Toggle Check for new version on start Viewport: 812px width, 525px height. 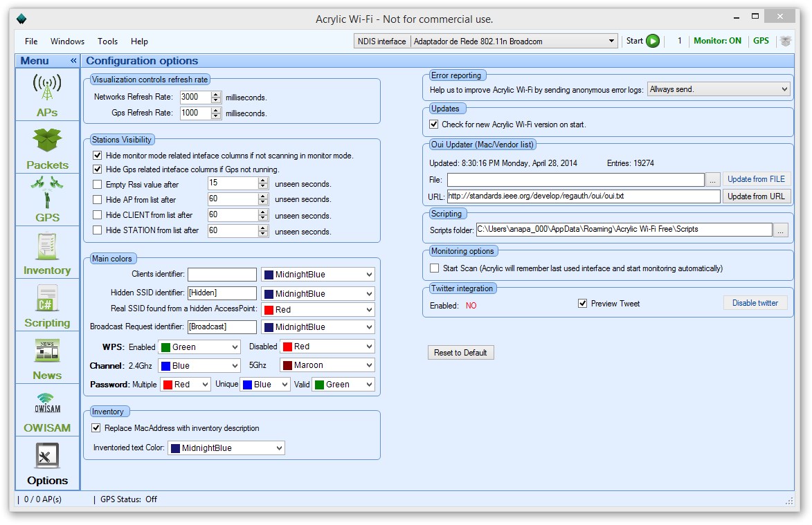tap(434, 124)
